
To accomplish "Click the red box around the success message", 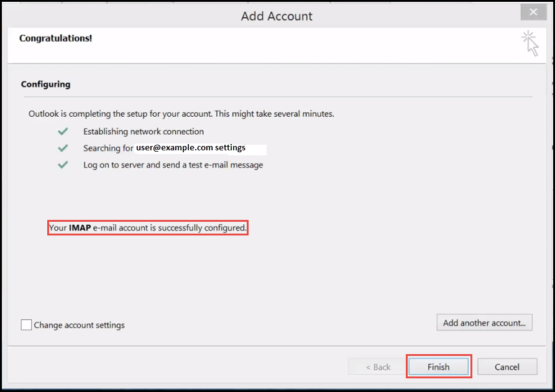I will coord(147,227).
